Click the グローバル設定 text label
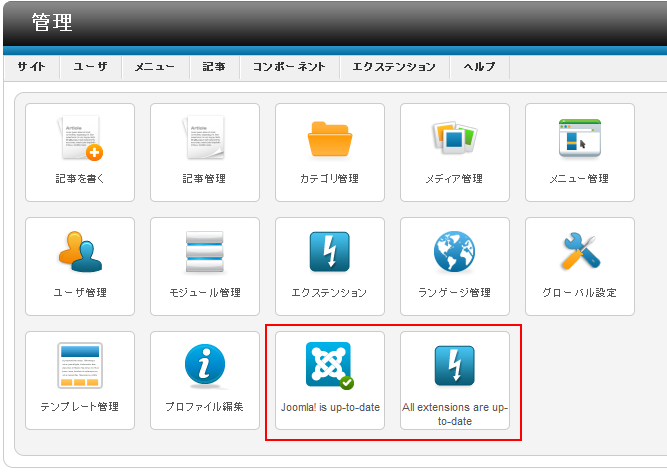The width and height of the screenshot is (667, 473). (x=580, y=293)
